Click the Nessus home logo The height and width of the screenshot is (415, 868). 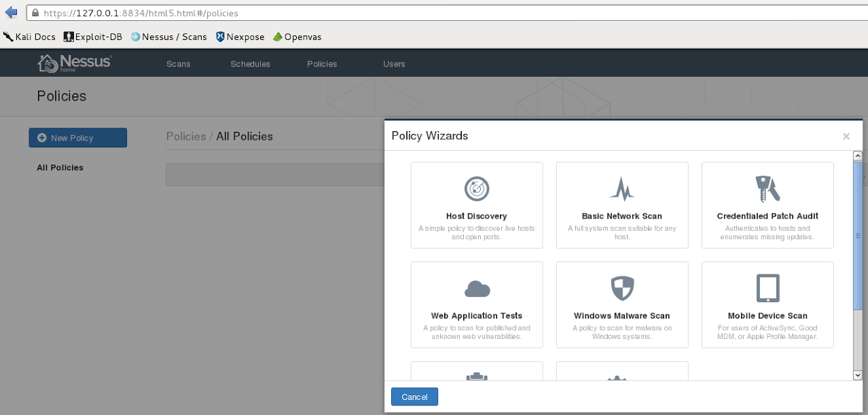[75, 63]
